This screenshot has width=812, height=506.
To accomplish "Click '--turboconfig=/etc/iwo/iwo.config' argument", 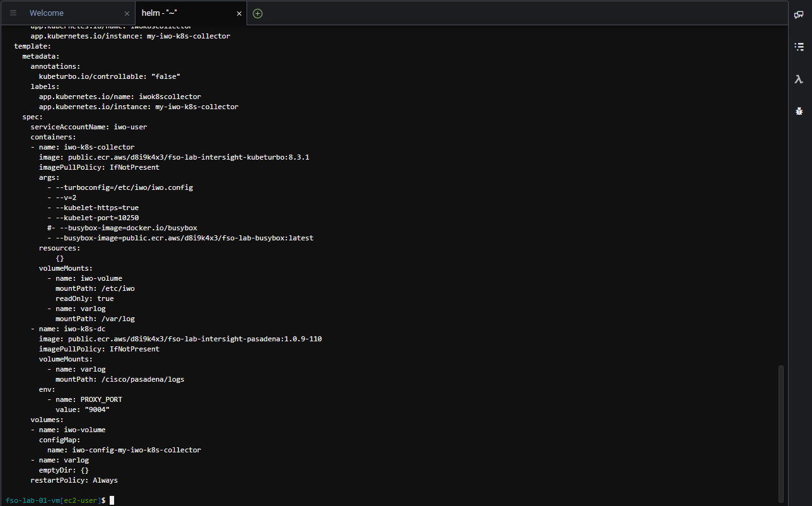I will pos(120,187).
